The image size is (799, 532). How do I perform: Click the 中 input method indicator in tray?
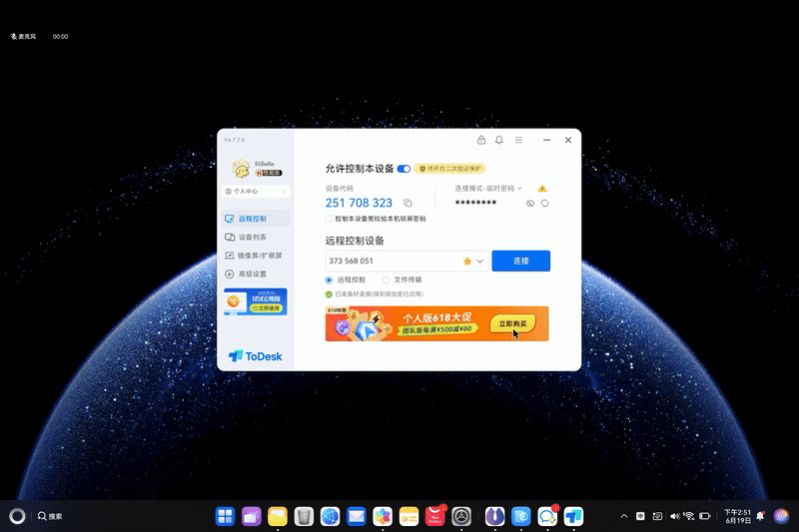point(640,516)
